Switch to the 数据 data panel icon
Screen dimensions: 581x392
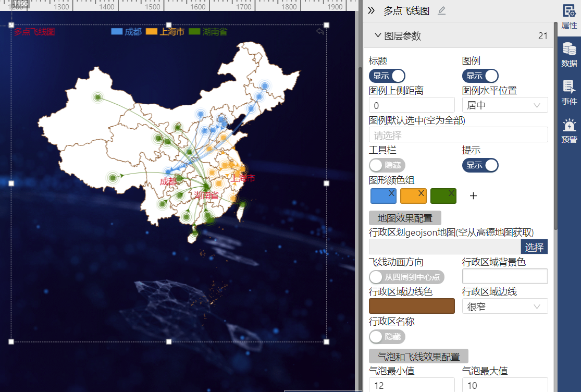click(568, 54)
